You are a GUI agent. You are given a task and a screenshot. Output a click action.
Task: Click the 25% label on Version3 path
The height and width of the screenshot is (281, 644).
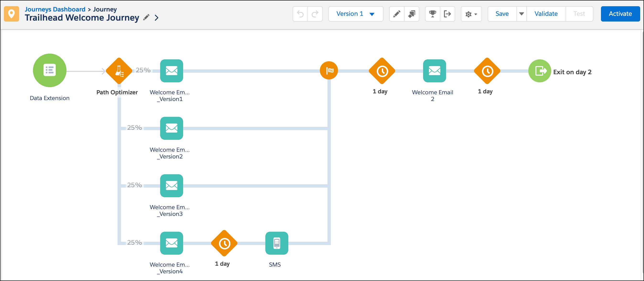click(x=135, y=185)
